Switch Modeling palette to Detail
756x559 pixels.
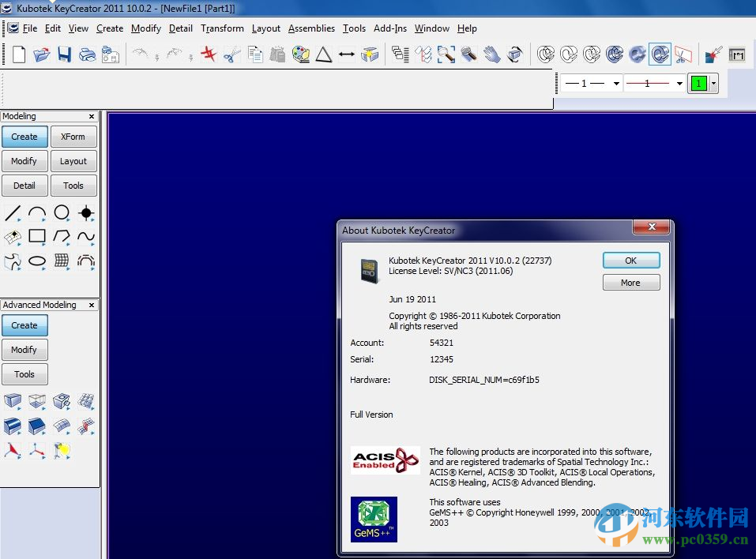pos(24,186)
